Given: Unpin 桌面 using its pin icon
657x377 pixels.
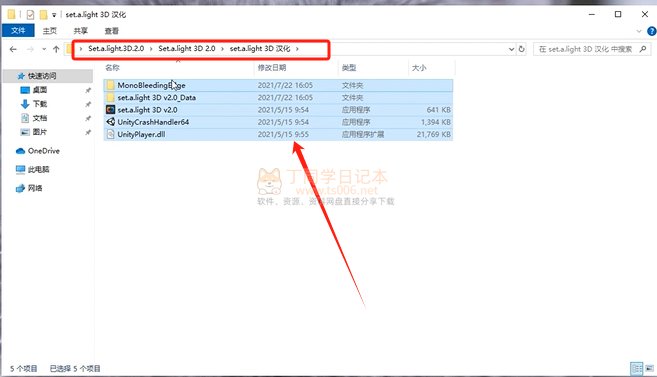Looking at the screenshot, I should tap(88, 90).
